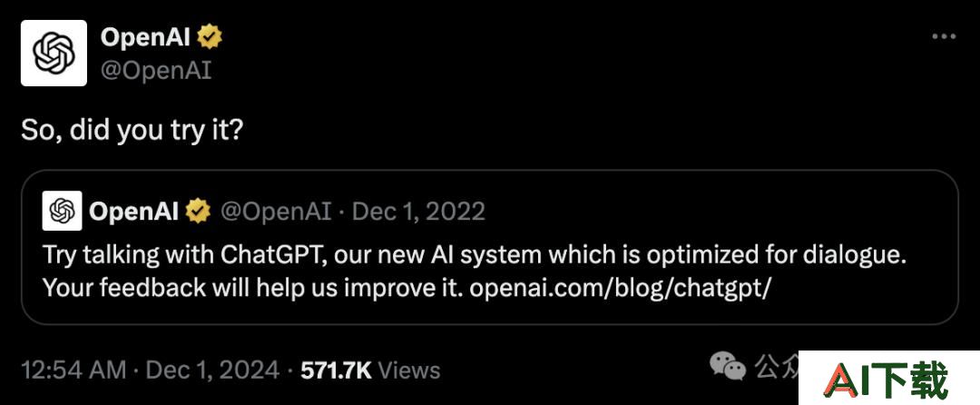Click the @OpenAI handle in quoted tweet
The width and height of the screenshot is (980, 405).
coord(276,212)
